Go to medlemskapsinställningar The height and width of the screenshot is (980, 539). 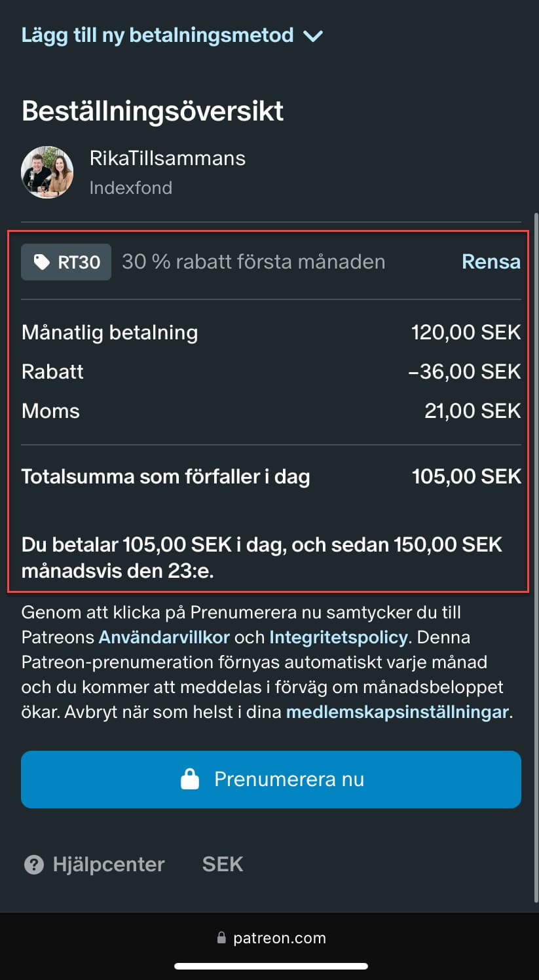click(x=397, y=712)
